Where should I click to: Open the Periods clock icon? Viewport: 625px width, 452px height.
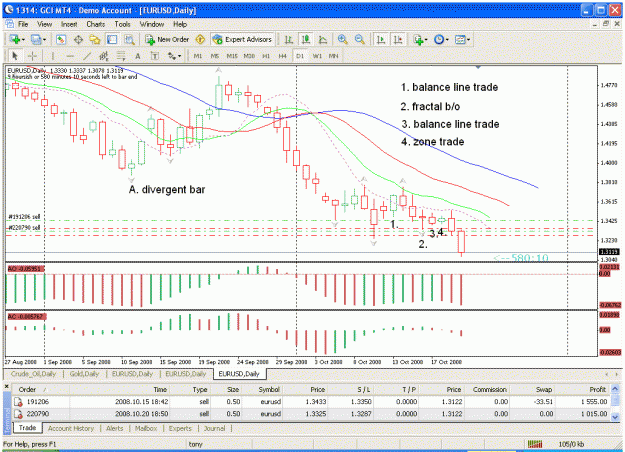(x=439, y=39)
